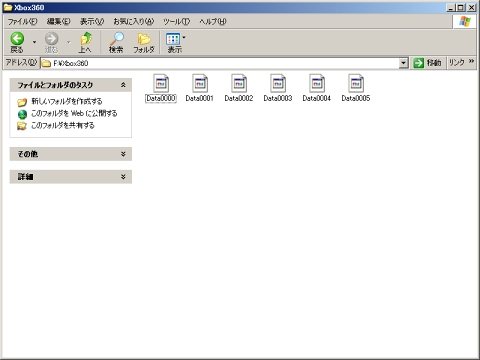The width and height of the screenshot is (480, 360).
Task: Open the address bar dropdown list
Action: [x=403, y=63]
